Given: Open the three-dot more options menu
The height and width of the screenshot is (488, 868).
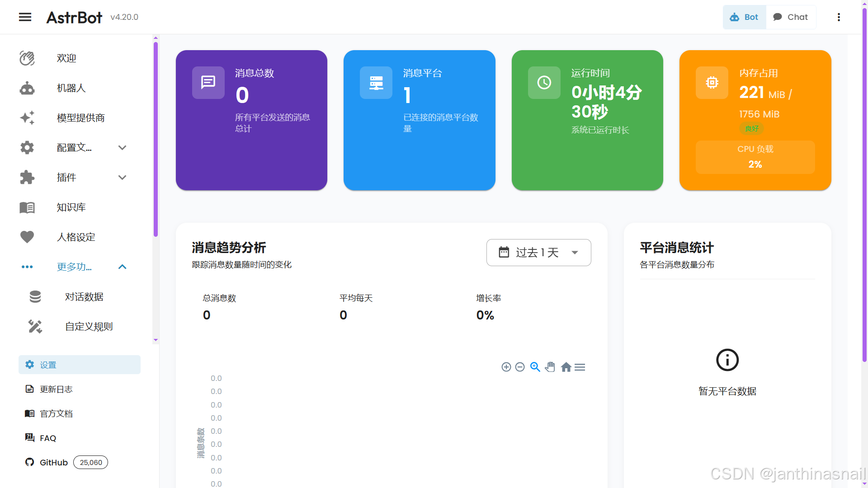Looking at the screenshot, I should (839, 17).
